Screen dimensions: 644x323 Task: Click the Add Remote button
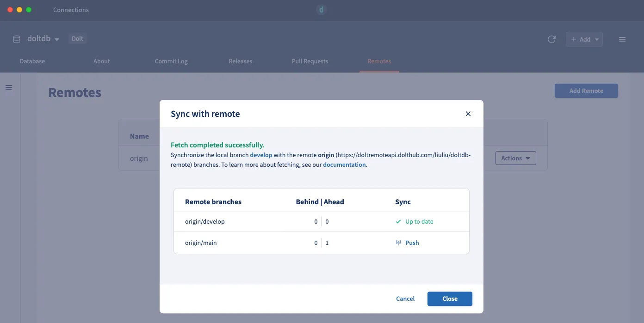[586, 91]
